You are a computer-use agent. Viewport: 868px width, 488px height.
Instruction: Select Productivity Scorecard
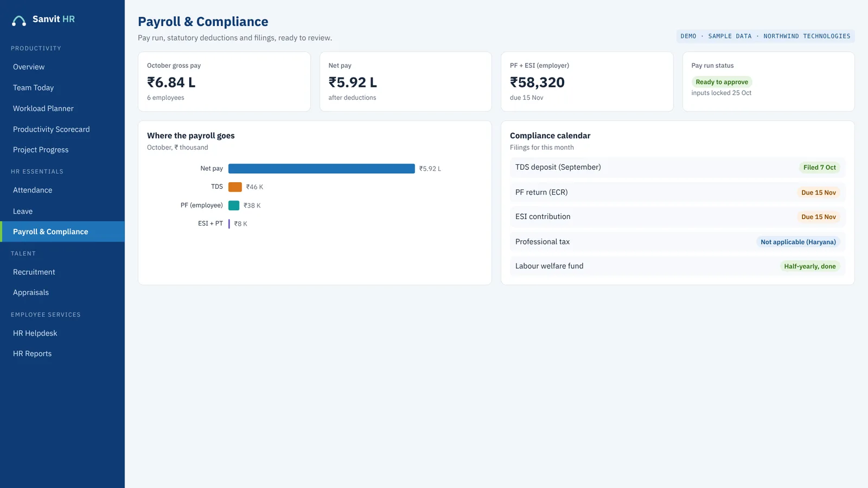click(x=62, y=129)
